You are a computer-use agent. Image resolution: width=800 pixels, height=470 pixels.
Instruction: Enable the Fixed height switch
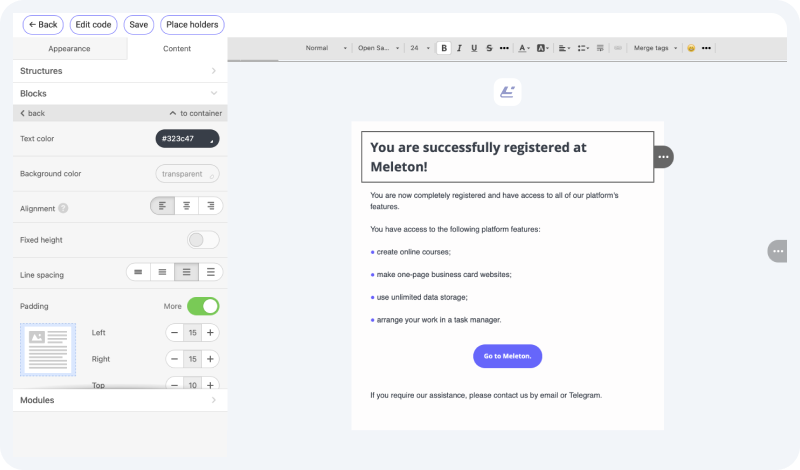(203, 240)
